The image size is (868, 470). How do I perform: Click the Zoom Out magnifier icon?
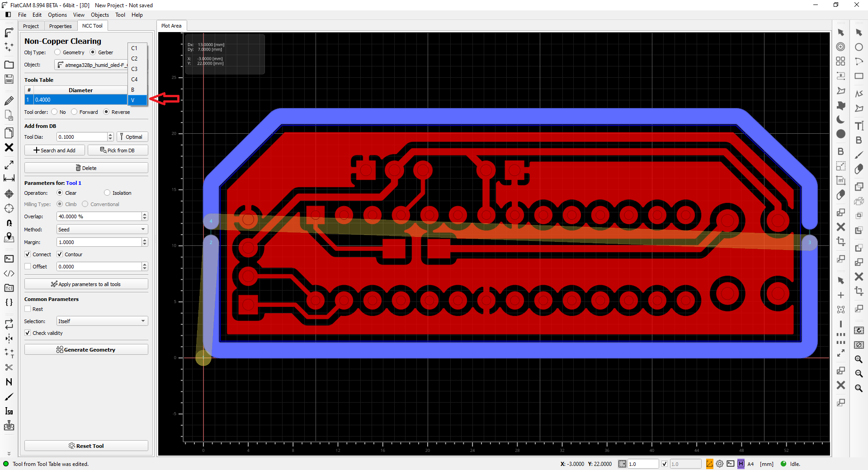tap(859, 374)
